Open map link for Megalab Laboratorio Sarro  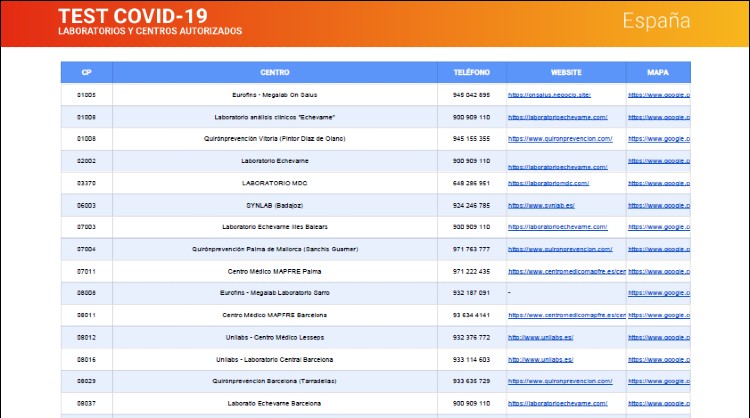pyautogui.click(x=659, y=293)
